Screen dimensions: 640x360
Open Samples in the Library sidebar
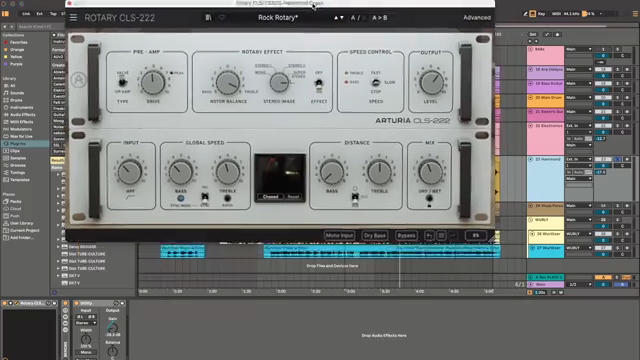[18, 158]
